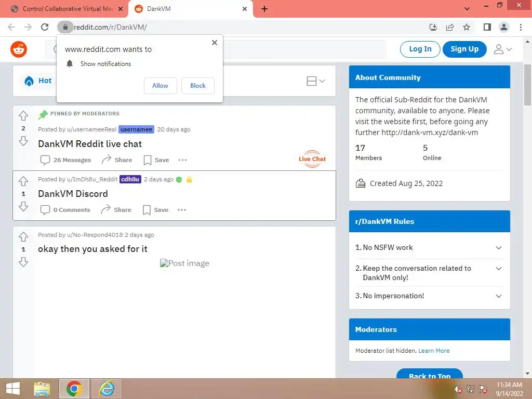The image size is (532, 399).
Task: Expand the Reddit user account dropdown
Action: point(502,49)
